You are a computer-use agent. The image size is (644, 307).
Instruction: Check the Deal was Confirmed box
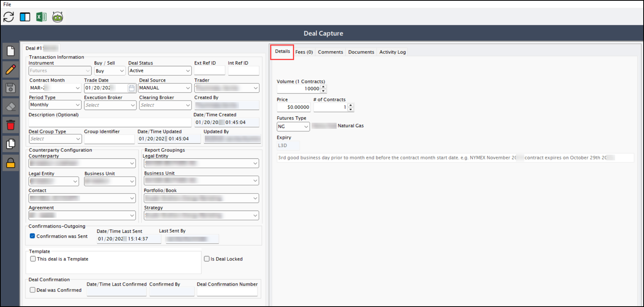tap(33, 290)
